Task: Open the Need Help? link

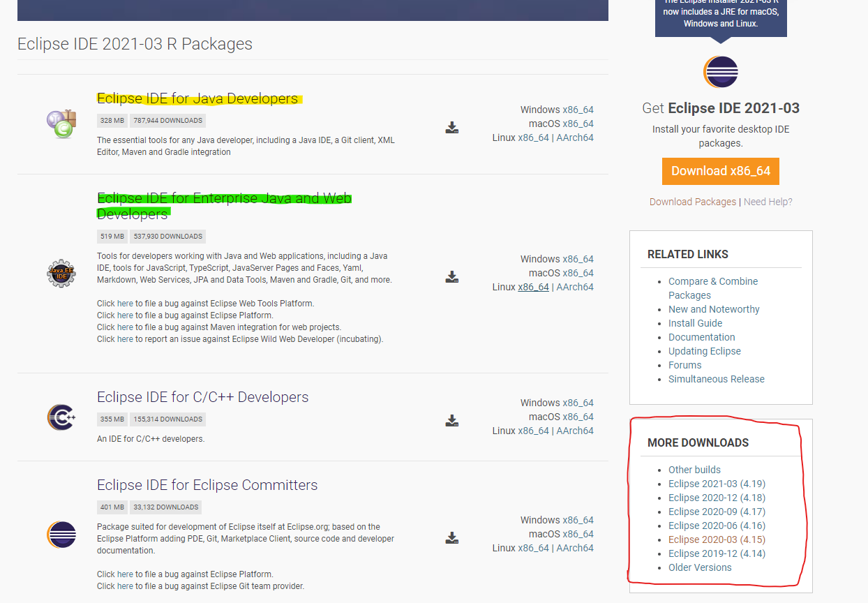Action: pyautogui.click(x=768, y=202)
